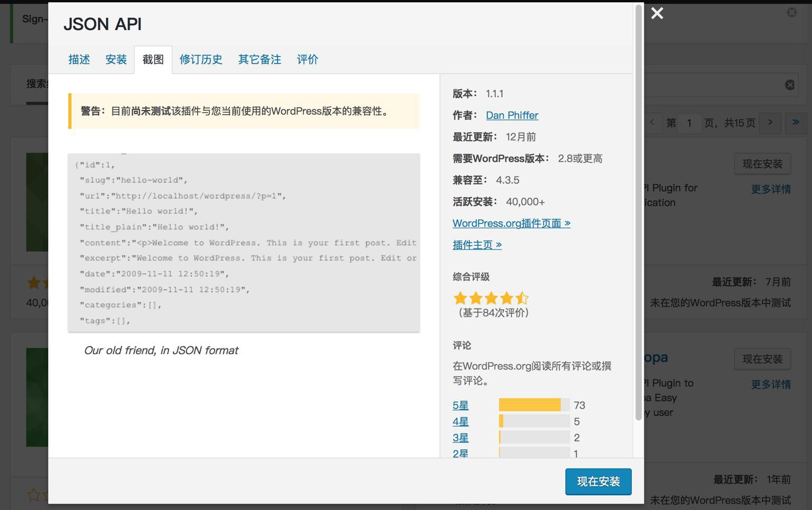Click the page number input field
This screenshot has width=812, height=510.
coord(689,123)
